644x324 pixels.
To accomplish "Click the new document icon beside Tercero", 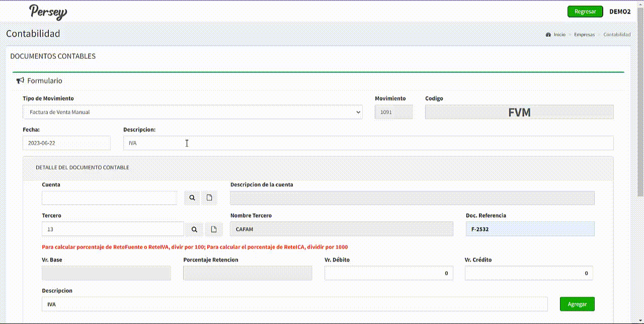I will pyautogui.click(x=214, y=229).
